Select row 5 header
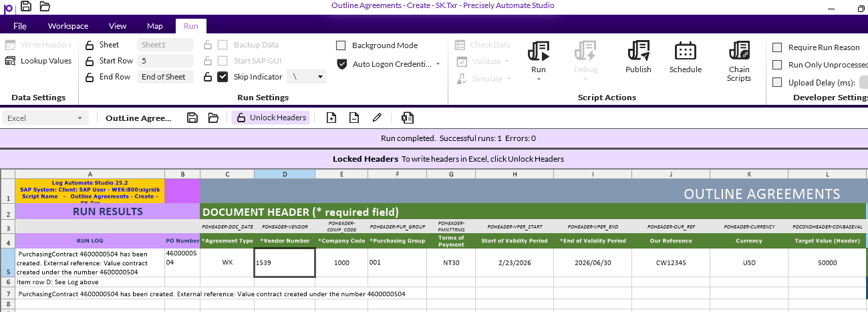This screenshot has height=312, width=868. (x=7, y=263)
